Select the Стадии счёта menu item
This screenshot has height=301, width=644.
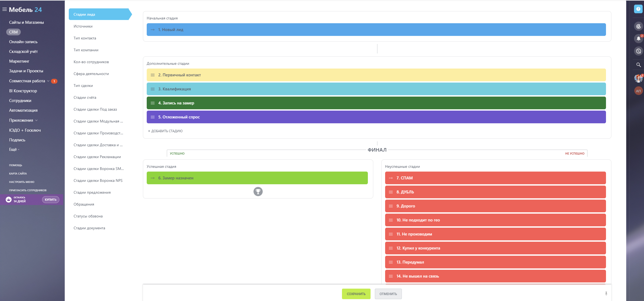(85, 97)
